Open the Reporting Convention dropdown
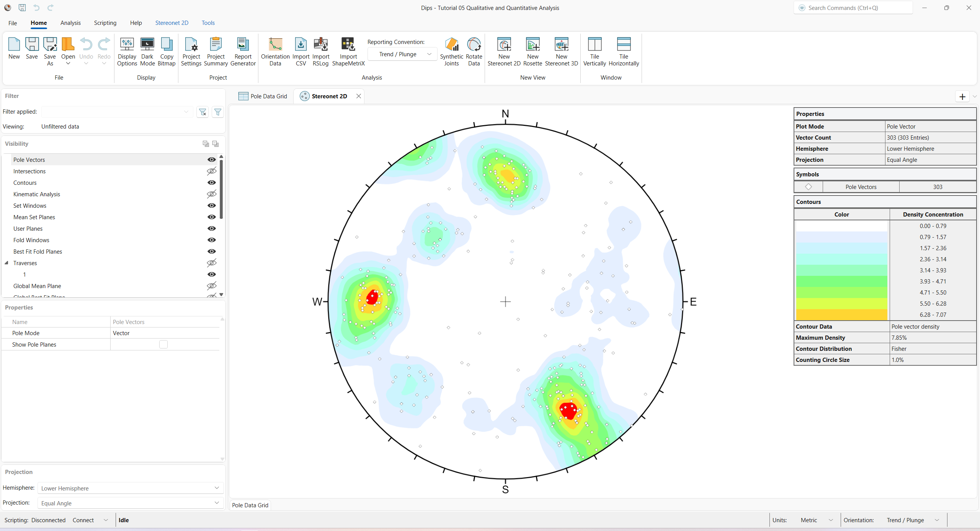The image size is (980, 531). (x=430, y=54)
